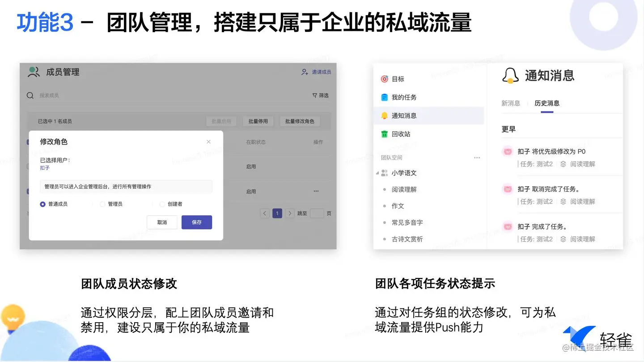
Task: Open 回收站 via the green trash icon
Action: point(385,134)
